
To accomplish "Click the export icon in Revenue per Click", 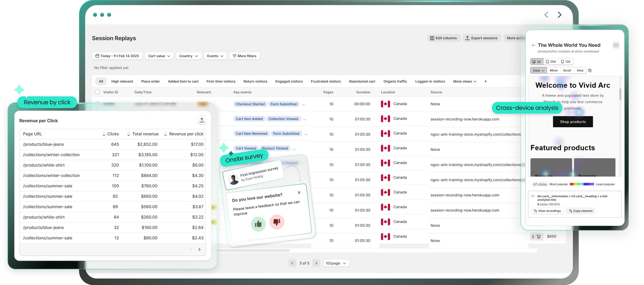I will click(202, 120).
